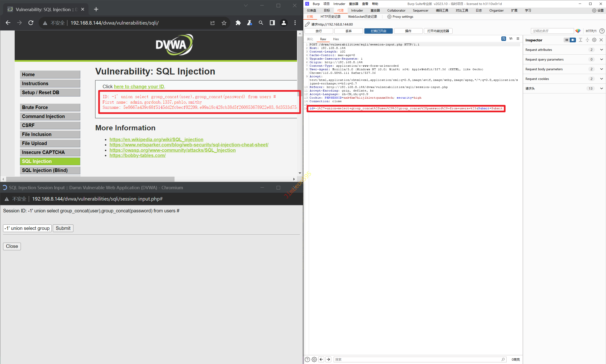Expand Request cookies section

601,79
